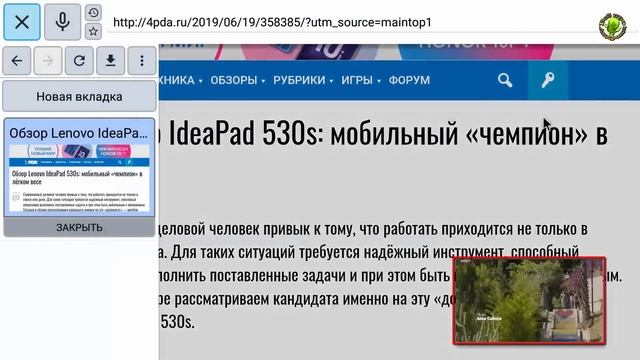Open the three-dot more options menu

click(x=142, y=61)
